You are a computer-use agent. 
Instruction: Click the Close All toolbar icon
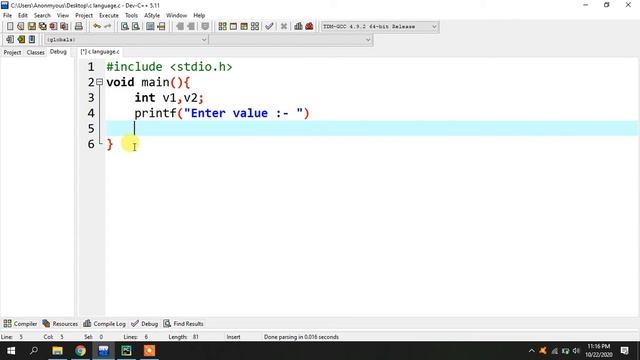tap(64, 27)
